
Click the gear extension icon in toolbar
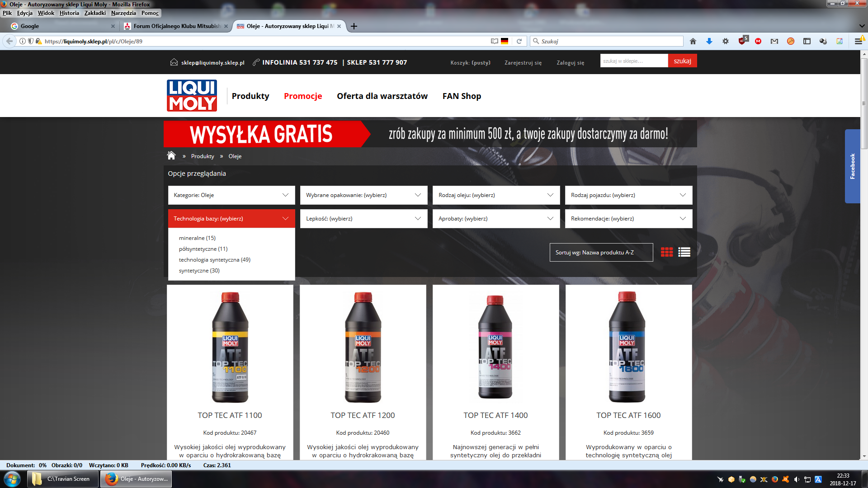pyautogui.click(x=726, y=41)
